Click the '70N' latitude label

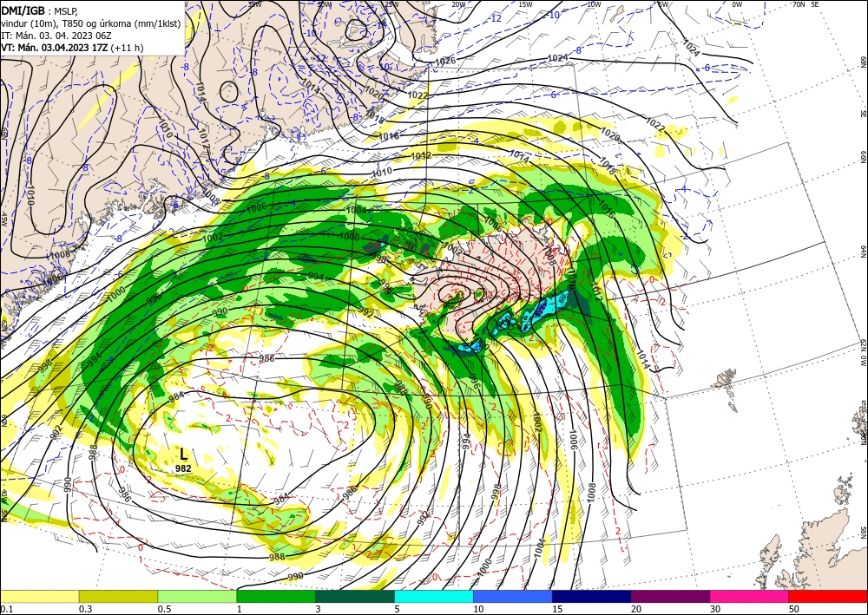[x=799, y=4]
